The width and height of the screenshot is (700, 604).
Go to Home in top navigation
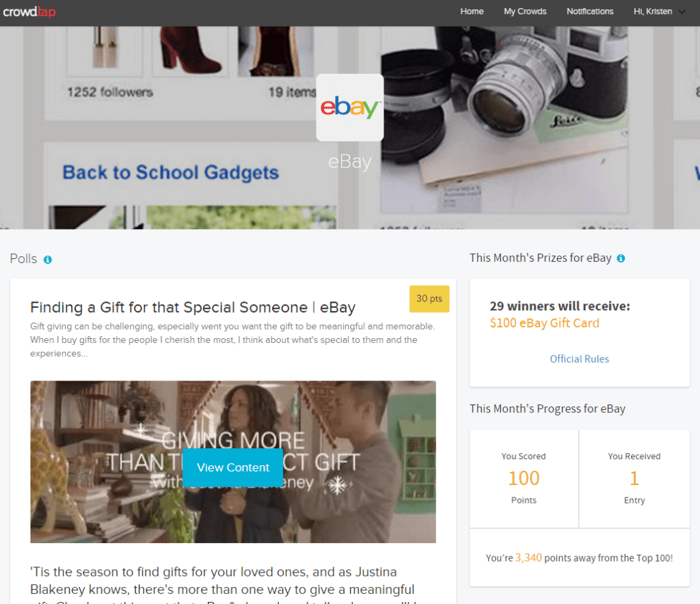coord(472,12)
